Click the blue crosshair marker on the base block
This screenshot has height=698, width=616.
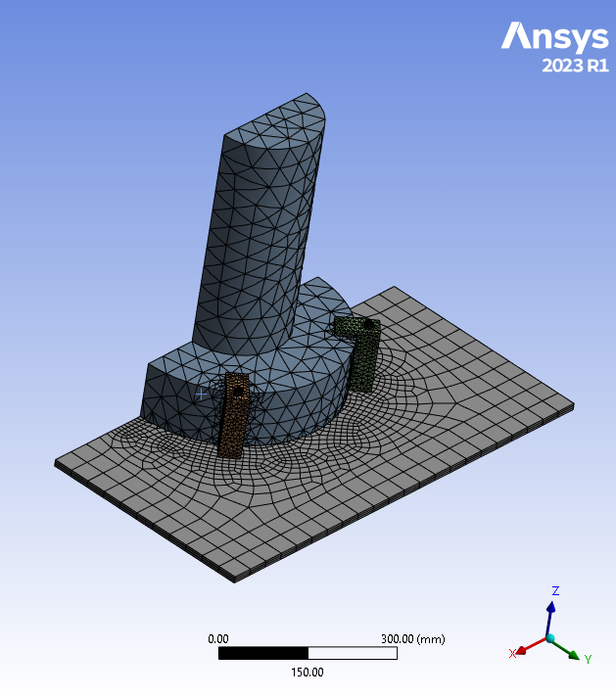(x=201, y=394)
